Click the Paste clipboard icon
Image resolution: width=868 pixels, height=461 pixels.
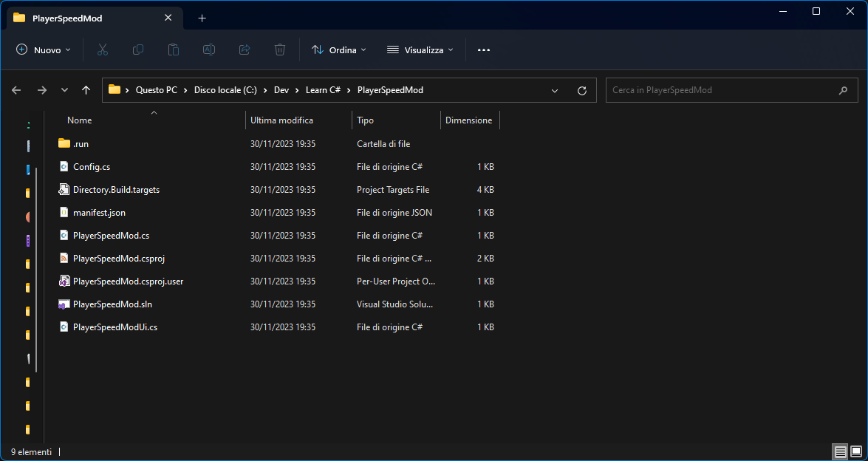[174, 49]
